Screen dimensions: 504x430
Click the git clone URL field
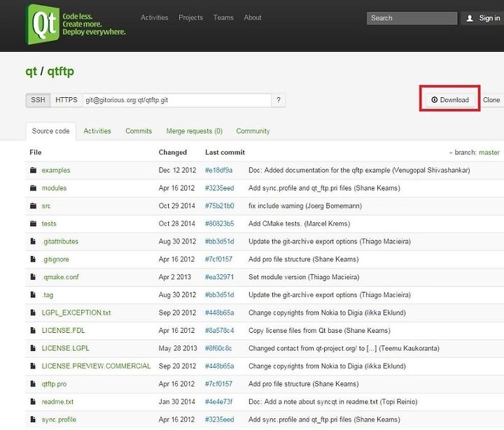177,100
